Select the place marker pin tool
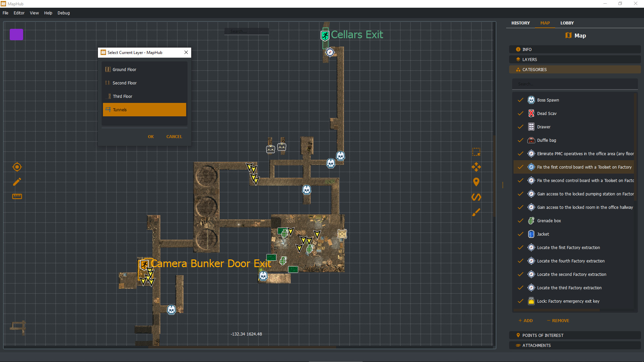Screen dimensions: 644x362 [477, 182]
